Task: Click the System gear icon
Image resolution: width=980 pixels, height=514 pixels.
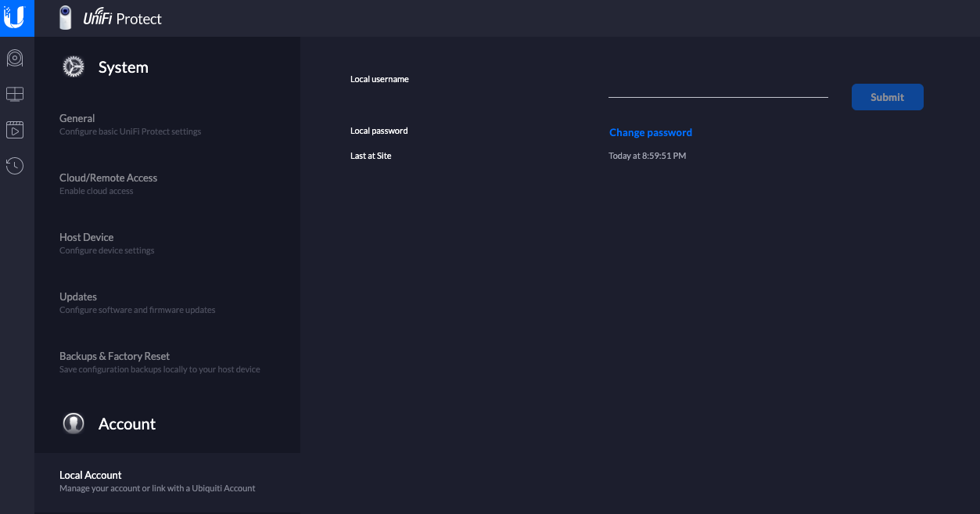Action: 74,67
